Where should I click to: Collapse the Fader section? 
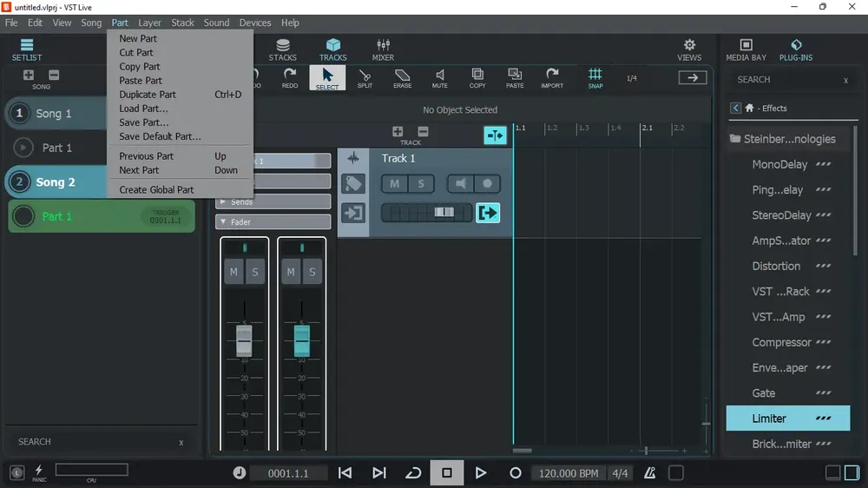[273, 221]
